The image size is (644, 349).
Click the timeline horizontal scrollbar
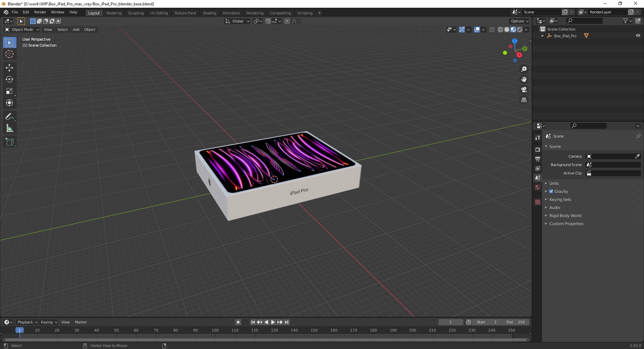(x=266, y=340)
